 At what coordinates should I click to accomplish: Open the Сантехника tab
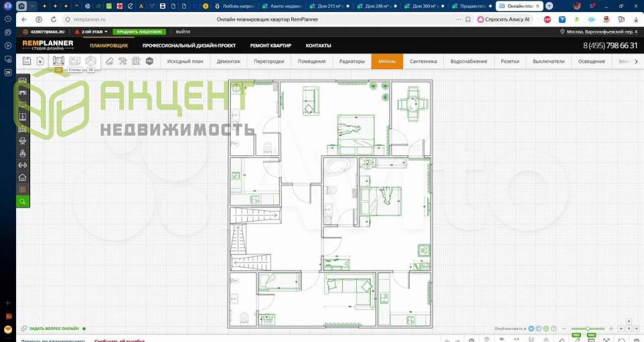(423, 62)
